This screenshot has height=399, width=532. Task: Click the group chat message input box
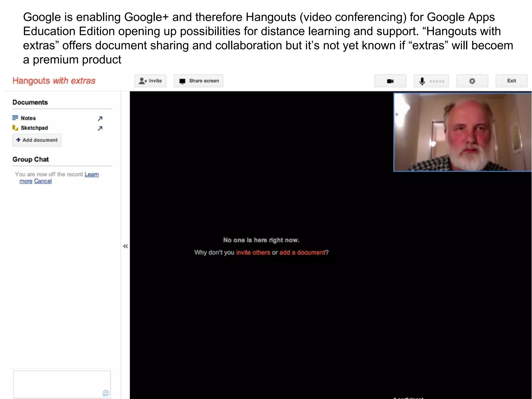click(x=62, y=384)
